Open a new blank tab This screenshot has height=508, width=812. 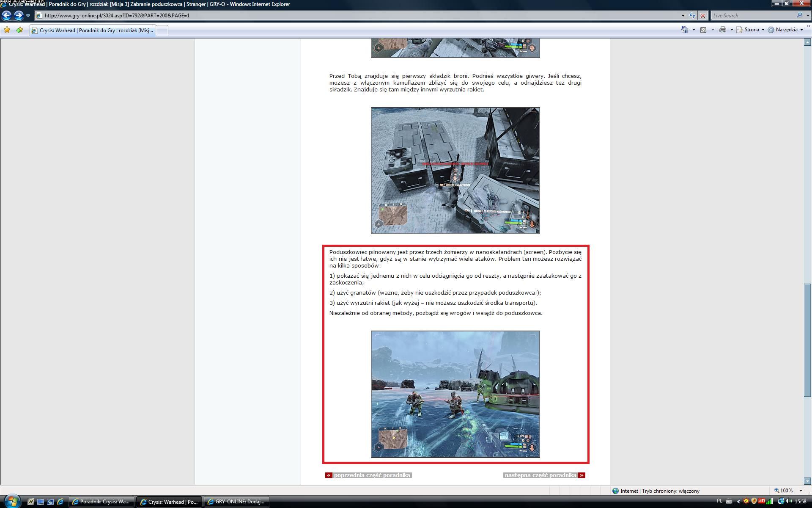tap(162, 30)
